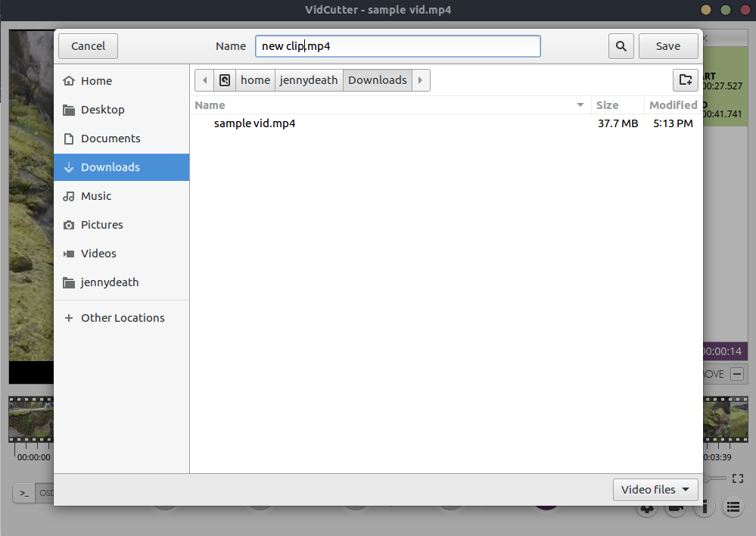
Task: Select sample vid.mp4 in file list
Action: coord(254,123)
